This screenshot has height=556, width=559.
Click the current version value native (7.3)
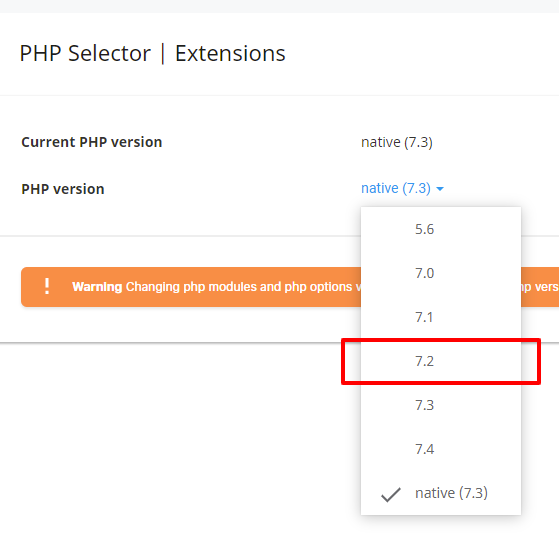[x=397, y=142]
